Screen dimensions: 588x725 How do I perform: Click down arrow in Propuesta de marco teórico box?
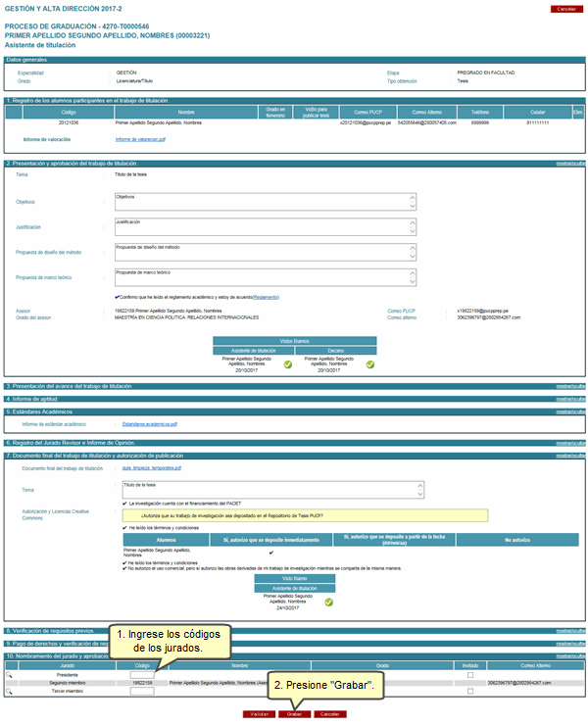(413, 281)
